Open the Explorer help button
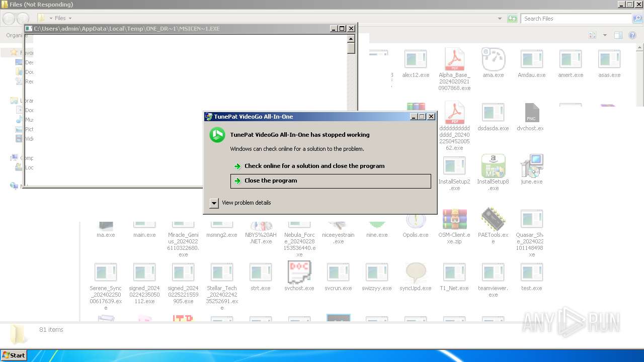This screenshot has width=644, height=362. click(633, 35)
